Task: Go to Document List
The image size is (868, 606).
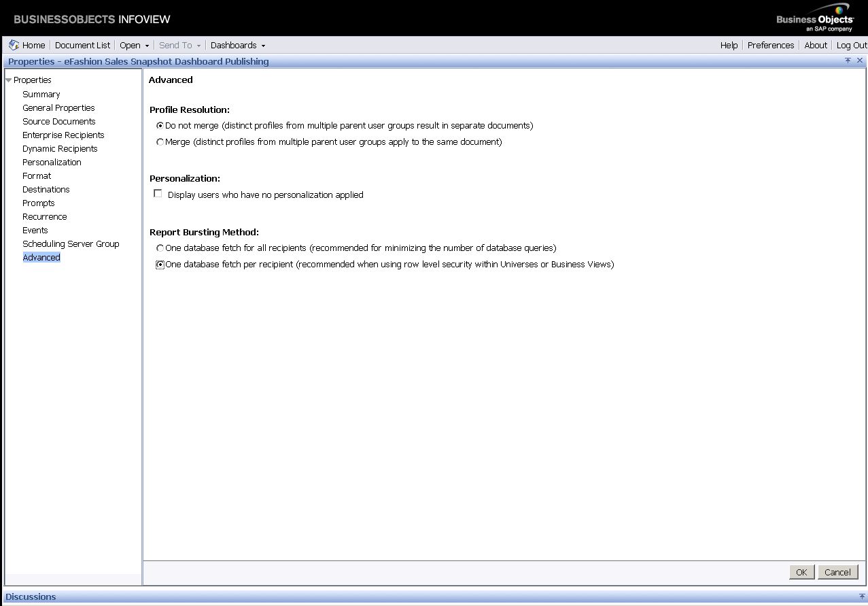Action: coord(82,45)
